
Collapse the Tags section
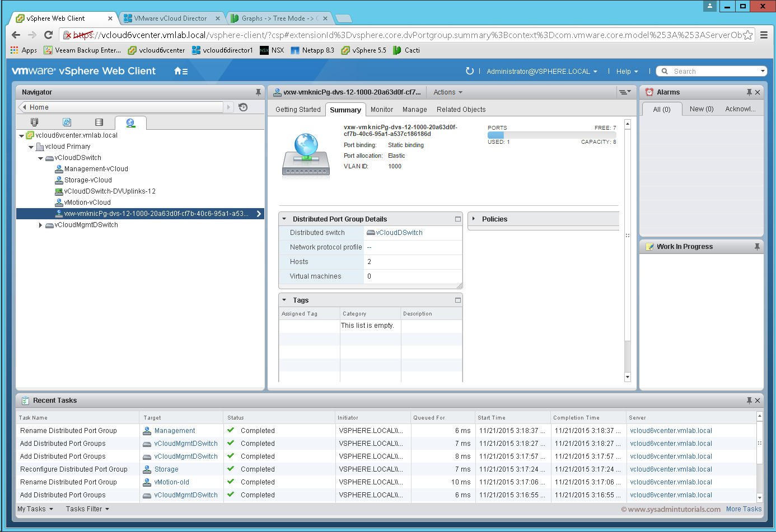[x=284, y=300]
